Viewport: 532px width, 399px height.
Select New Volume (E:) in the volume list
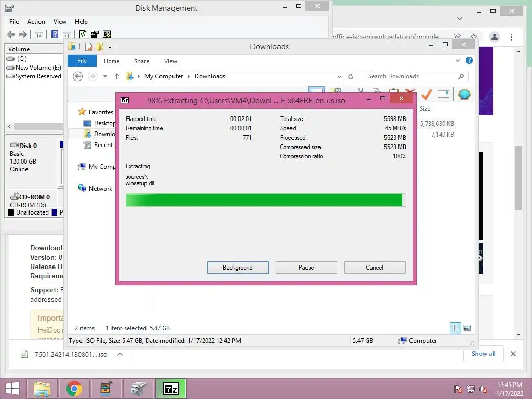coord(34,67)
